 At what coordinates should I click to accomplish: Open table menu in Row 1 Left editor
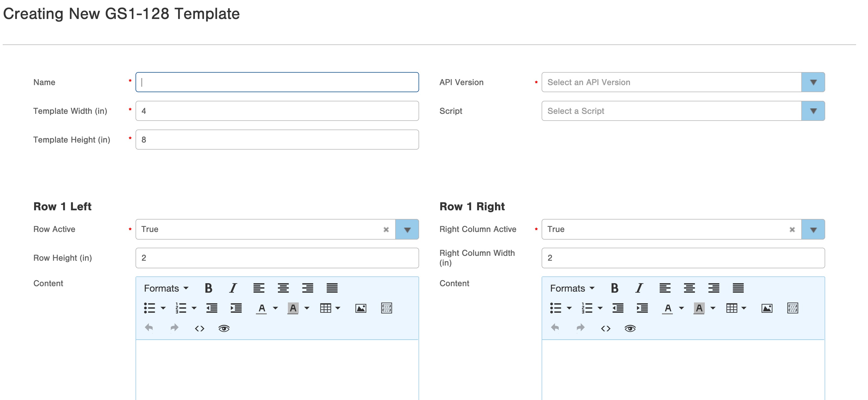330,308
